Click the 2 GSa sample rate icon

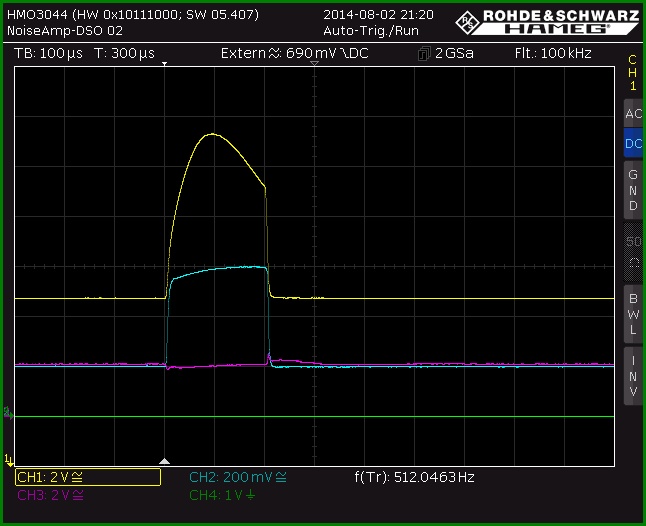coord(424,54)
